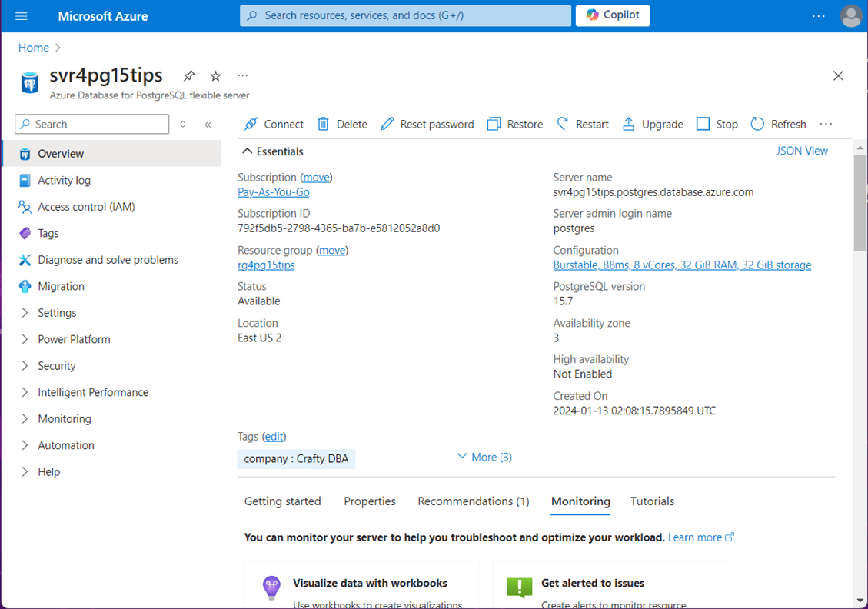Click the Restore command
Screen dimensions: 868x609
(x=515, y=124)
